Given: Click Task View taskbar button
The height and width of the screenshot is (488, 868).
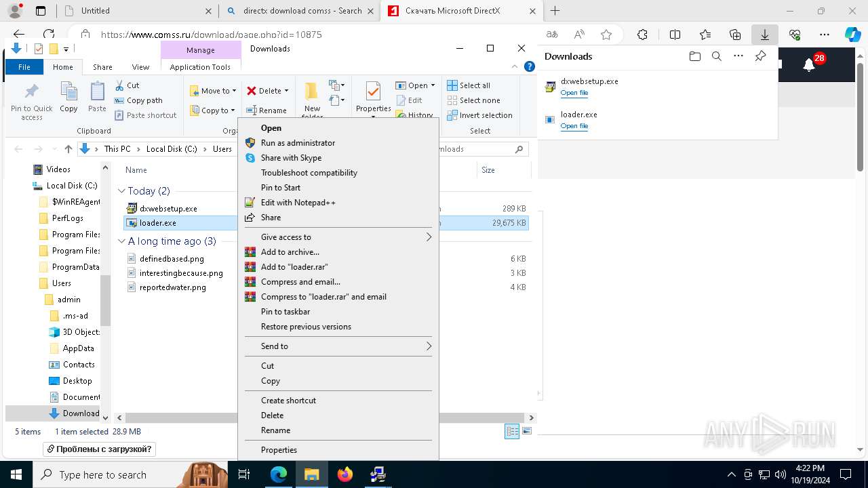Looking at the screenshot, I should point(245,474).
